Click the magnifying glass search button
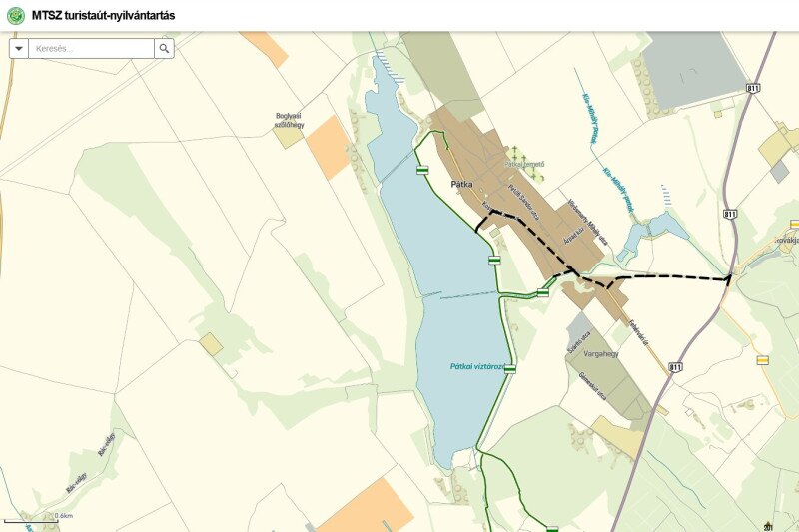The height and width of the screenshot is (532, 799). click(164, 48)
